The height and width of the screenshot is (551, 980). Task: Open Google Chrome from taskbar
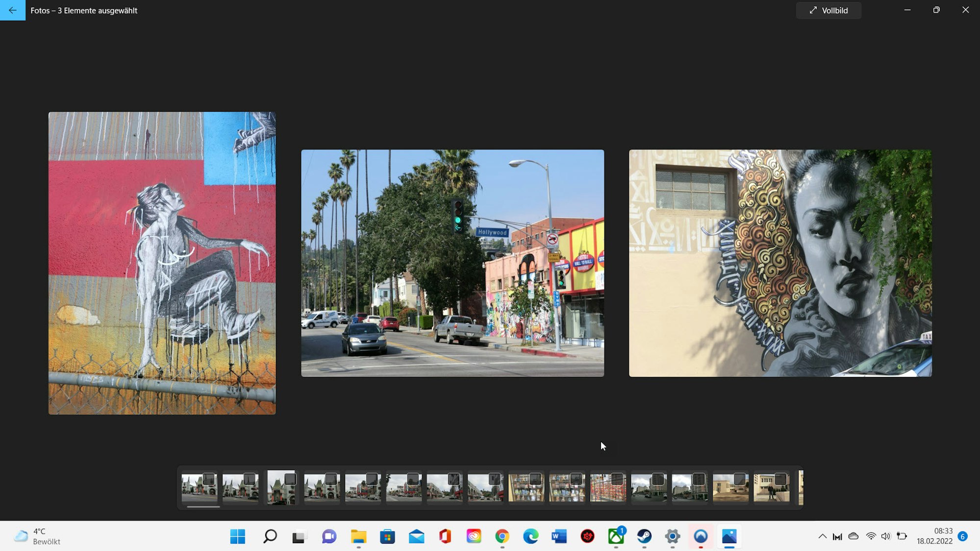coord(502,536)
